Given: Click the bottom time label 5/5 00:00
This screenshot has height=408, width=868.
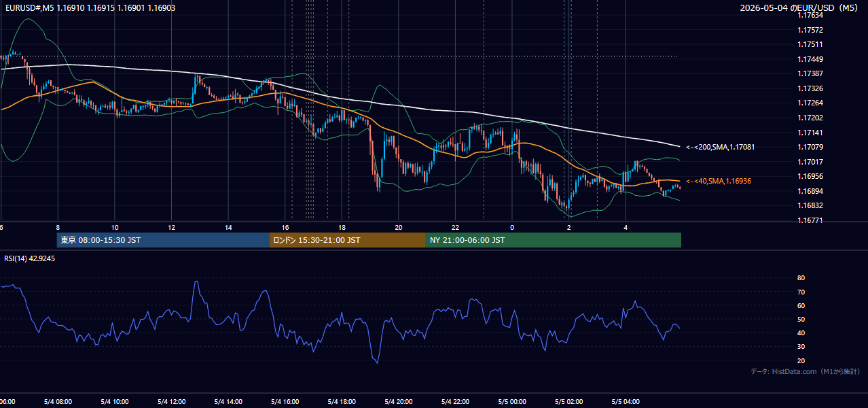Looking at the screenshot, I should (x=511, y=402).
